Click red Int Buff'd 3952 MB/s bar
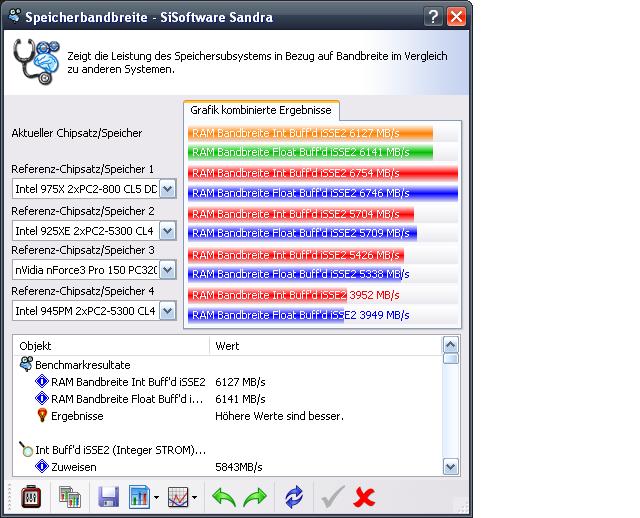 [267, 295]
